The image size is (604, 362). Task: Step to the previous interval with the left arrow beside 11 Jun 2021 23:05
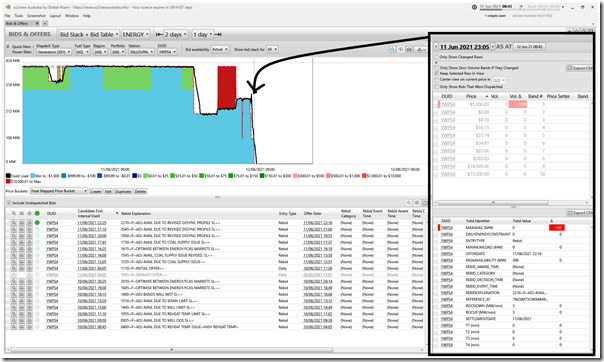(x=436, y=47)
